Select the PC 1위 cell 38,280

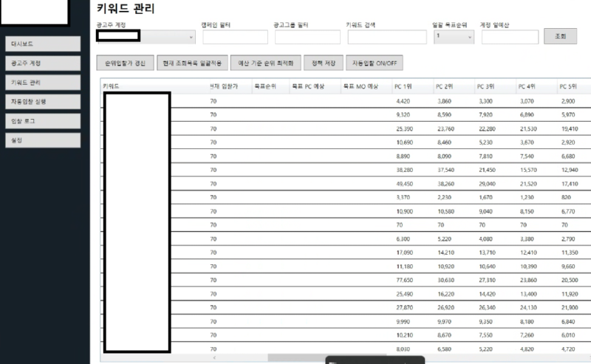404,170
